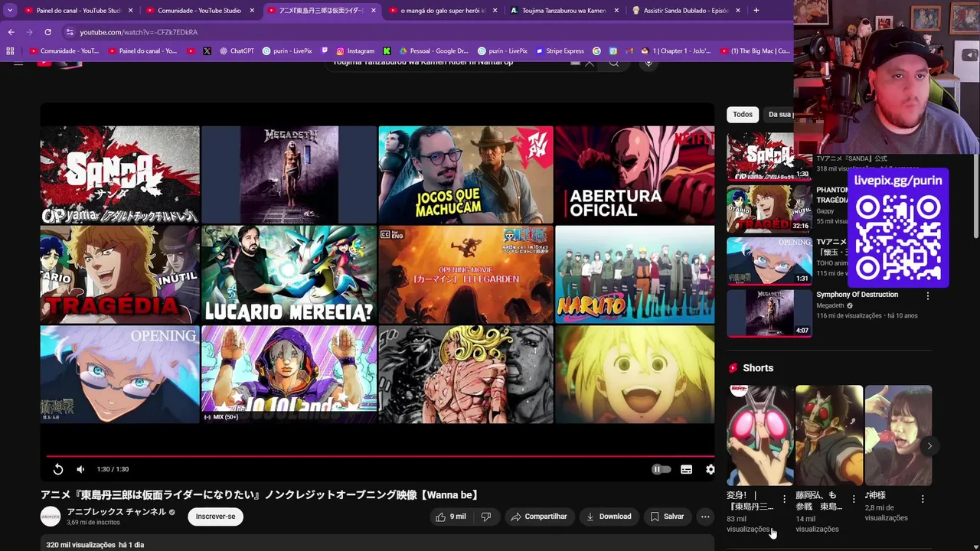Select the Todos filter chip
The image size is (980, 551).
tap(743, 115)
